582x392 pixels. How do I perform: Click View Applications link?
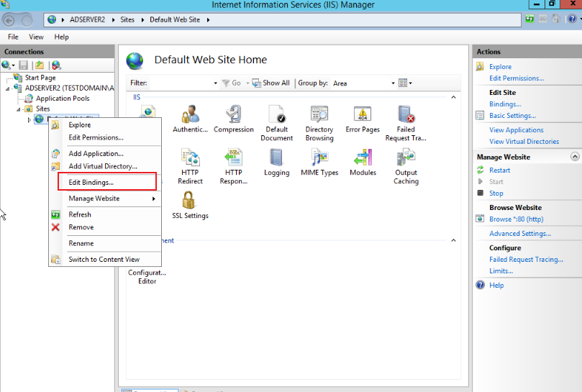coord(517,130)
